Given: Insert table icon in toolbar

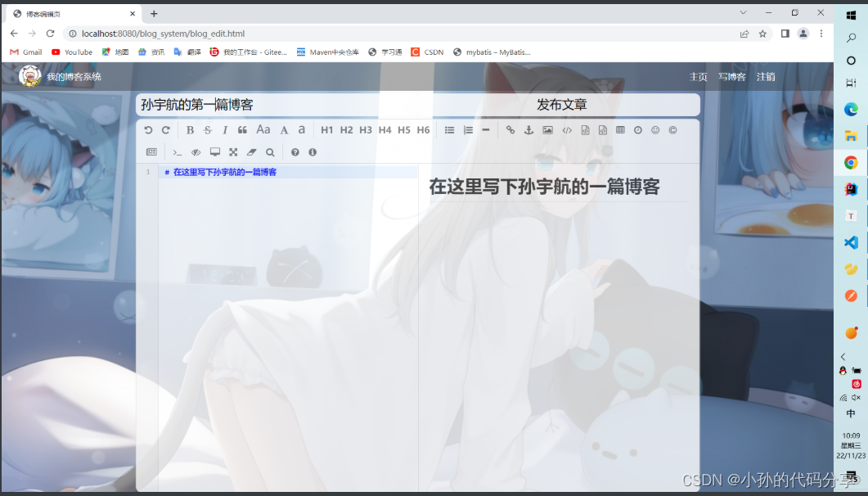Looking at the screenshot, I should point(621,130).
